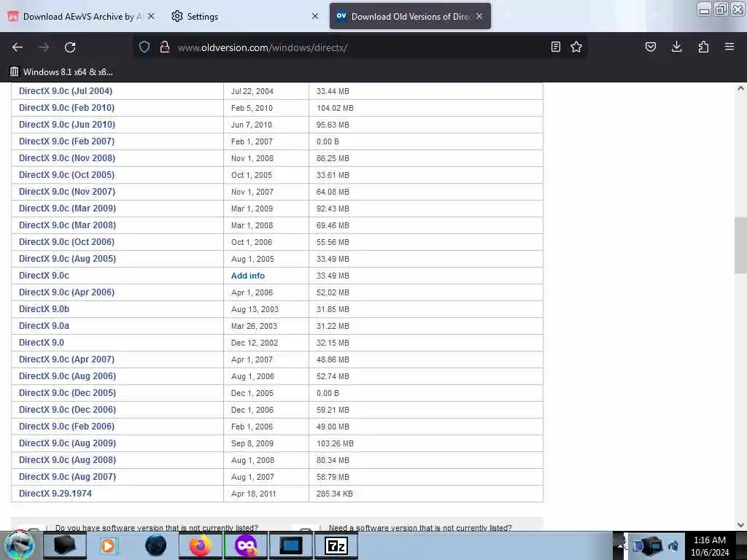Open DirectX 9.29.1974 link
The width and height of the screenshot is (747, 560).
tap(55, 494)
